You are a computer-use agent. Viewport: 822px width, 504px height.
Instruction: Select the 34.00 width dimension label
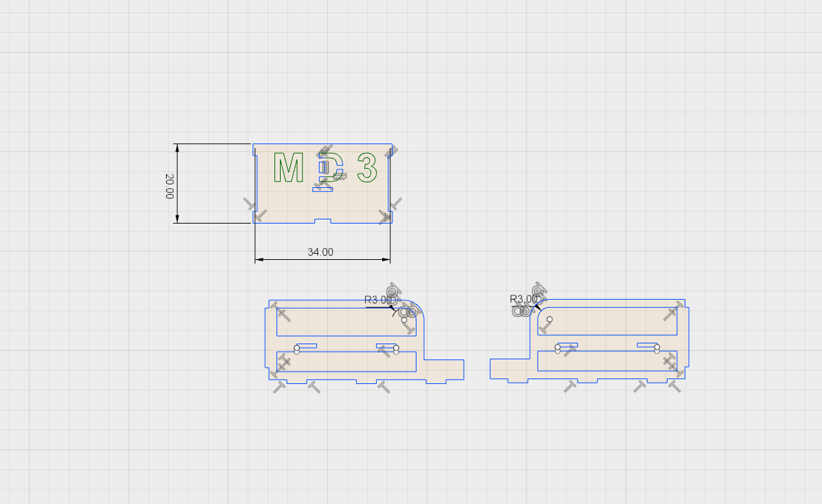pyautogui.click(x=320, y=252)
